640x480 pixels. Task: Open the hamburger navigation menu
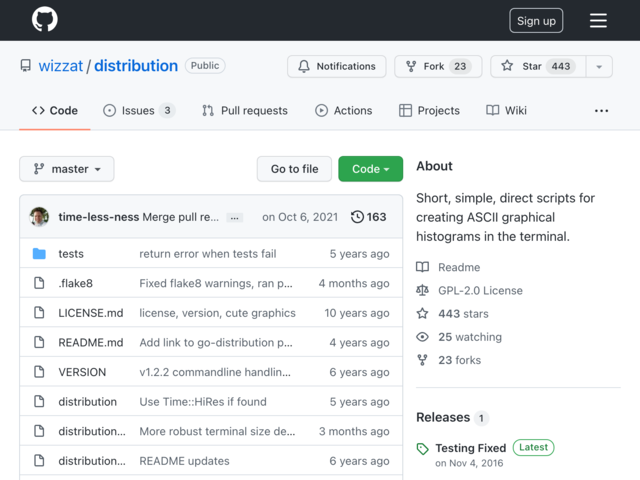[x=598, y=20]
